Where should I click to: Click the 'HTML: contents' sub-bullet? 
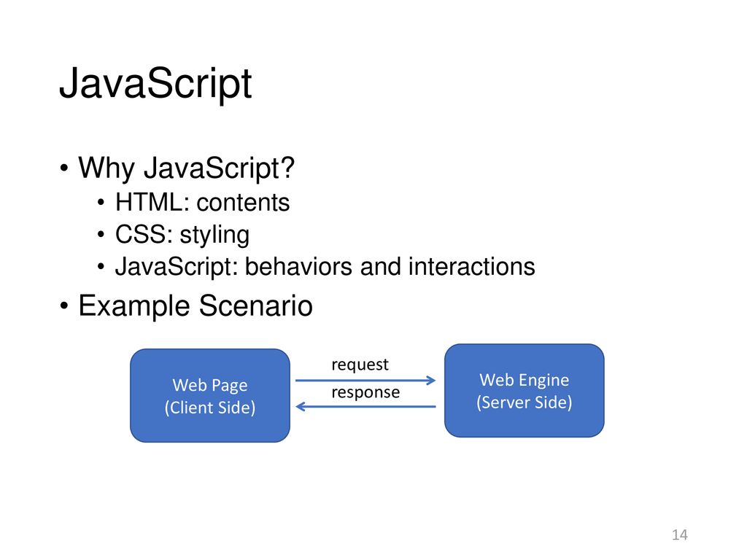203,203
